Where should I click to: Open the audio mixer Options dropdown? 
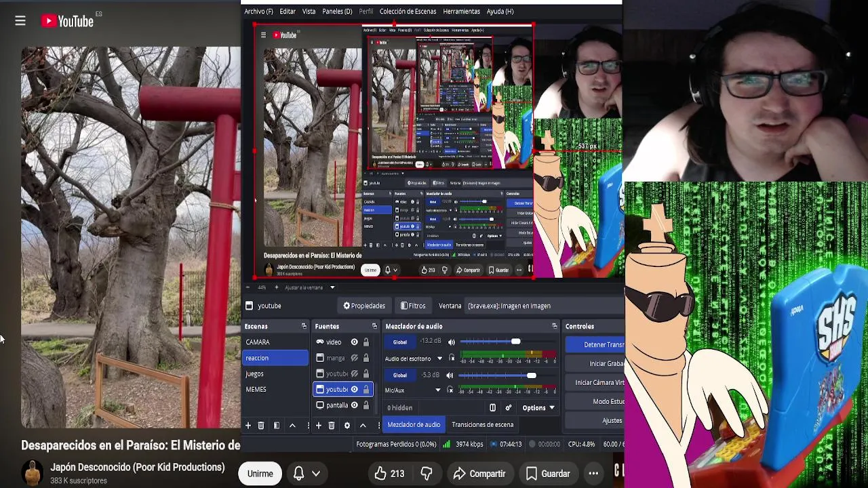[x=538, y=408]
